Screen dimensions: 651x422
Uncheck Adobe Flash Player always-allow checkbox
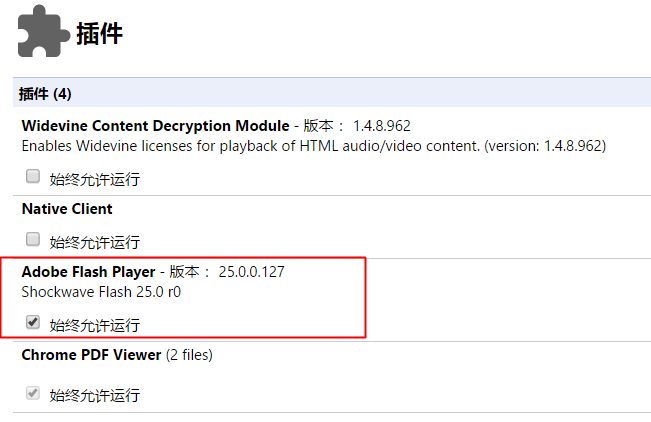(x=33, y=322)
